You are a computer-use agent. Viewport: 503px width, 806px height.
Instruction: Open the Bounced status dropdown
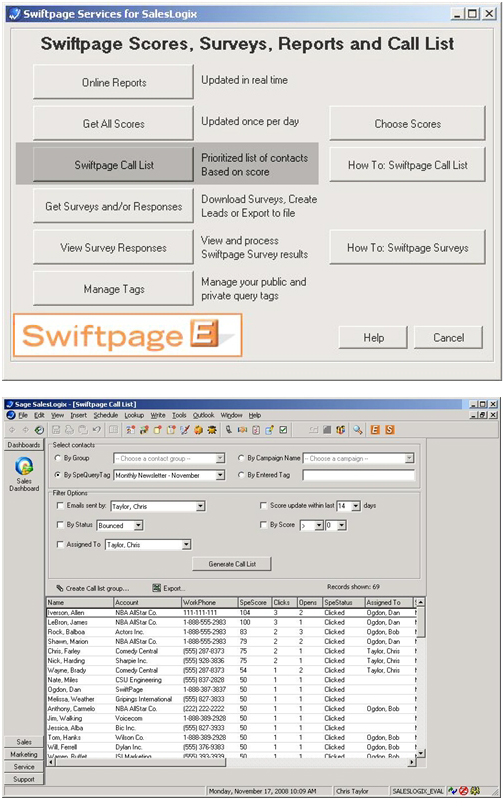pyautogui.click(x=120, y=525)
